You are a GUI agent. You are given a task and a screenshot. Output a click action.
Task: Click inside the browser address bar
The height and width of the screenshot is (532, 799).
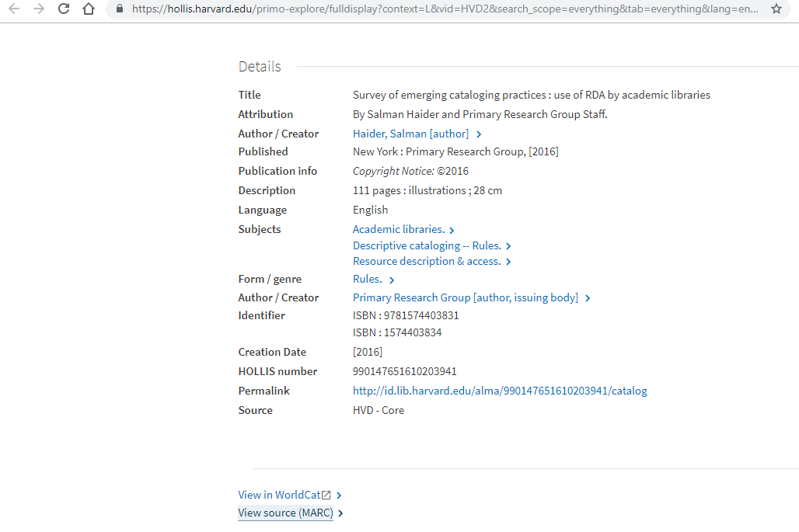coord(389,11)
